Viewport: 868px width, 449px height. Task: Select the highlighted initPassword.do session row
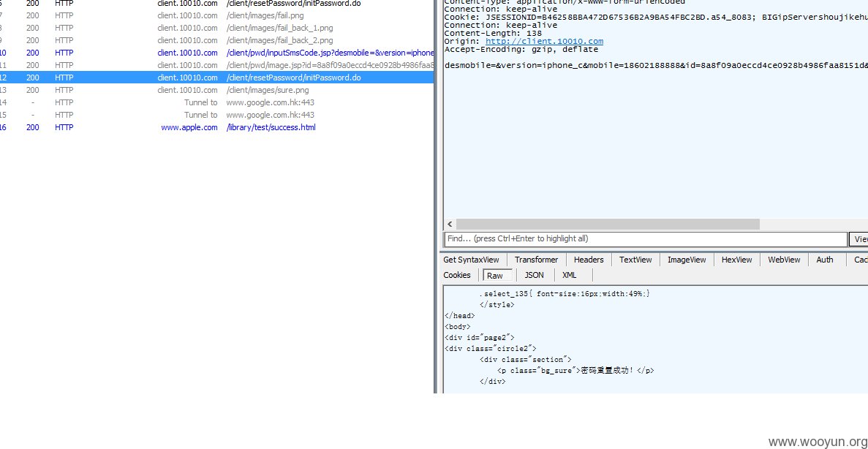pyautogui.click(x=216, y=78)
